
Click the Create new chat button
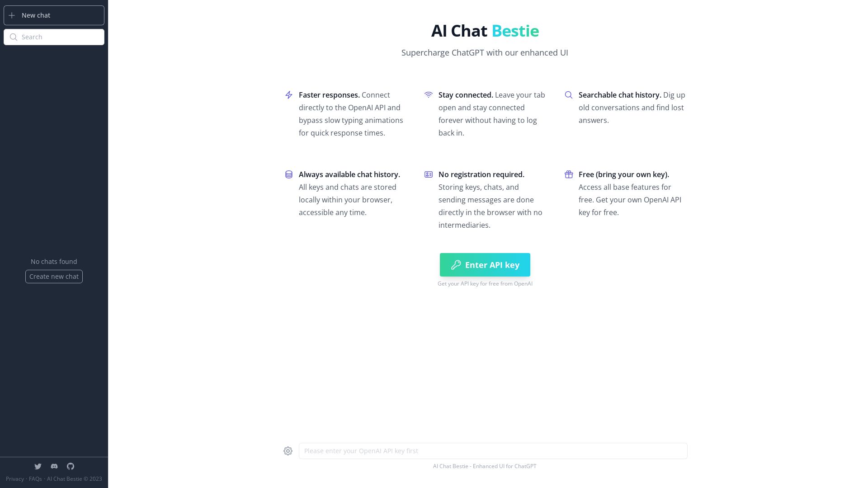(x=54, y=276)
